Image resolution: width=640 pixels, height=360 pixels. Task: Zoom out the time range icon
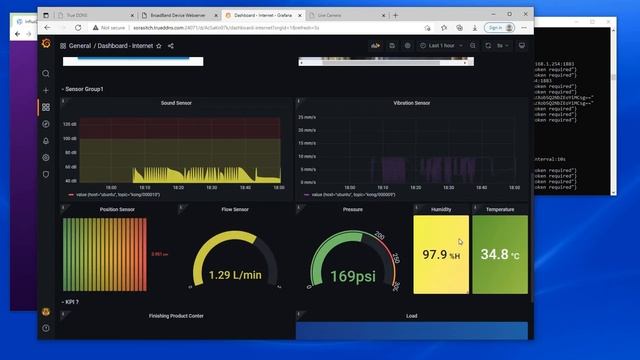point(473,45)
